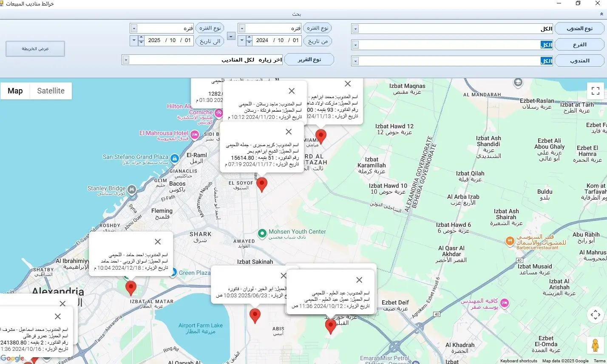Open the الفرع dropdown list
Image resolution: width=607 pixels, height=364 pixels.
click(355, 45)
